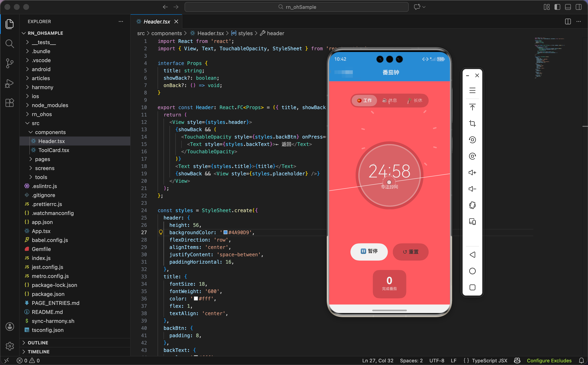Open the Run and Debug view
Screen dimensions: 588x365
tap(9, 83)
